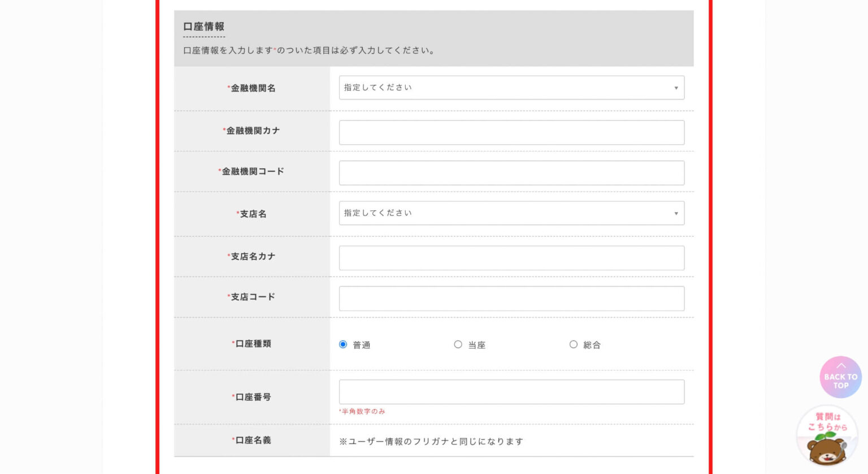Viewport: 868px width, 474px height.
Task: Select the 普通 account type radio button
Action: [343, 344]
